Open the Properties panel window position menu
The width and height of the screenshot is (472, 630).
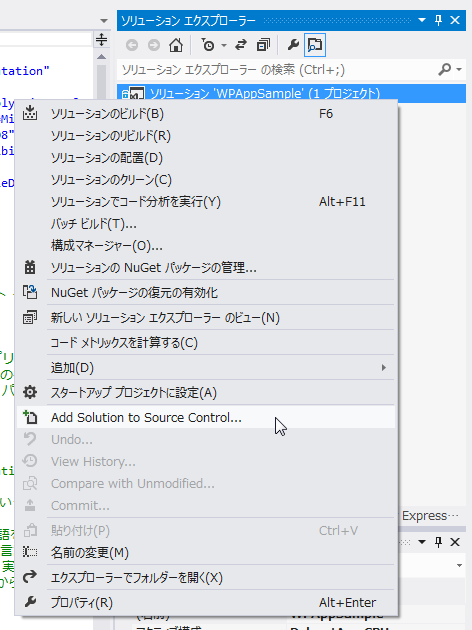click(422, 542)
